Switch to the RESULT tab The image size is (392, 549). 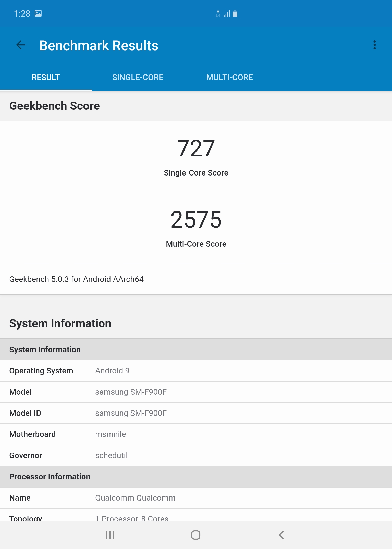[x=46, y=77]
